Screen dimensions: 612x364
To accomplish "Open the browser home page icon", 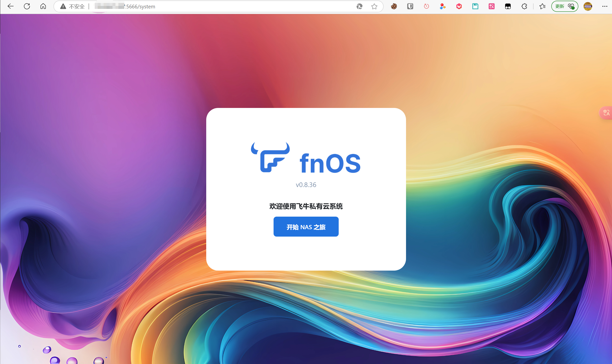I will 43,6.
